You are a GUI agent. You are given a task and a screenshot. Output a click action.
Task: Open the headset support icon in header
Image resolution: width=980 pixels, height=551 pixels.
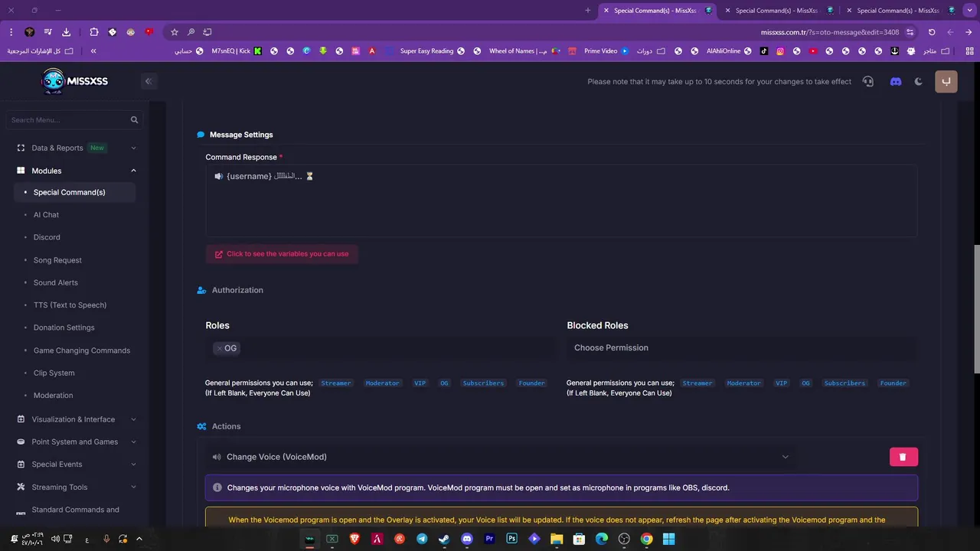[867, 81]
